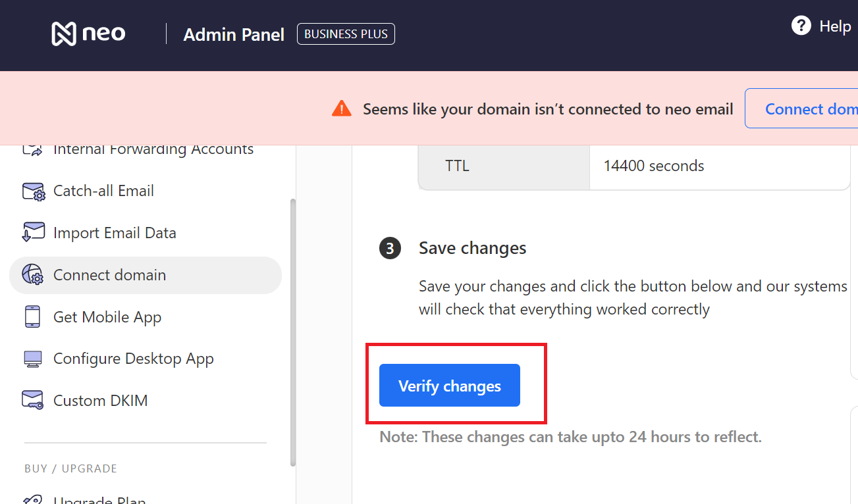Click the orange warning triangle icon
Image resolution: width=858 pixels, height=504 pixels.
tap(342, 109)
